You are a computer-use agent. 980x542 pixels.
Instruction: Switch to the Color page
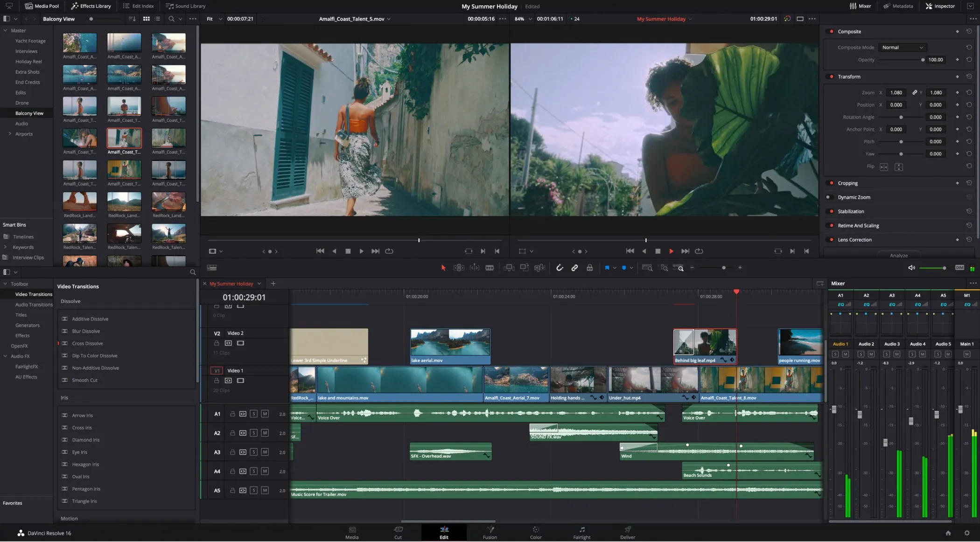coord(535,533)
